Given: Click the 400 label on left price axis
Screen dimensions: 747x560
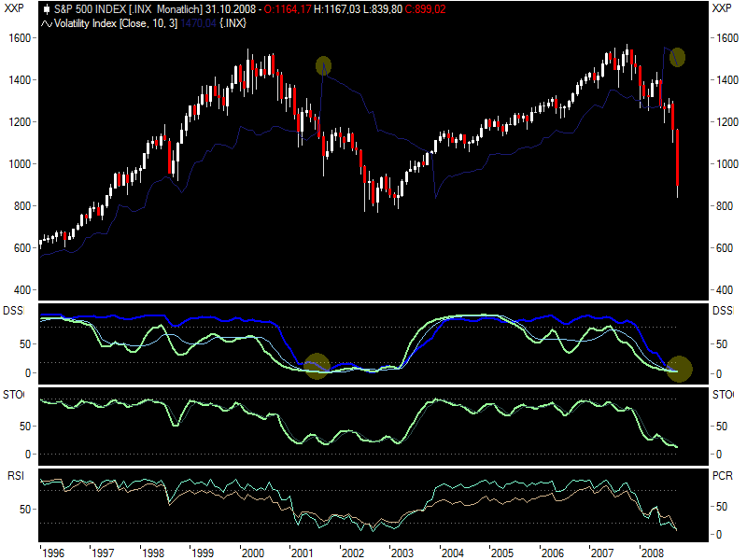Looking at the screenshot, I should tap(22, 289).
